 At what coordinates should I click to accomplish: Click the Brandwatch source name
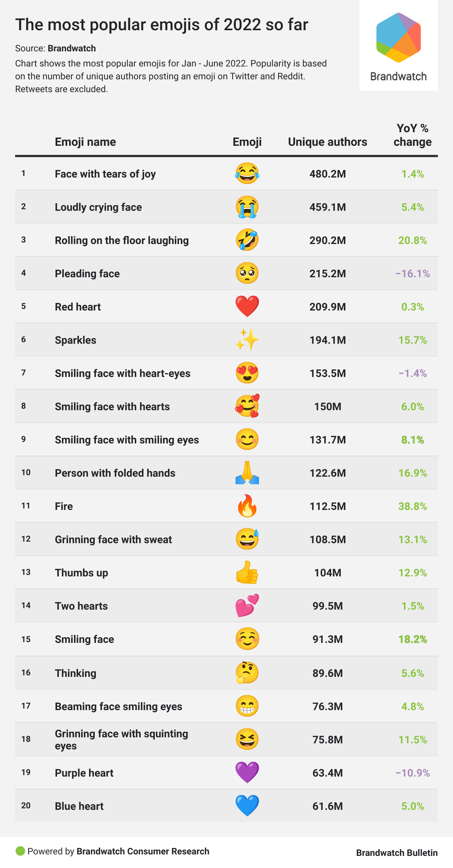pyautogui.click(x=72, y=48)
